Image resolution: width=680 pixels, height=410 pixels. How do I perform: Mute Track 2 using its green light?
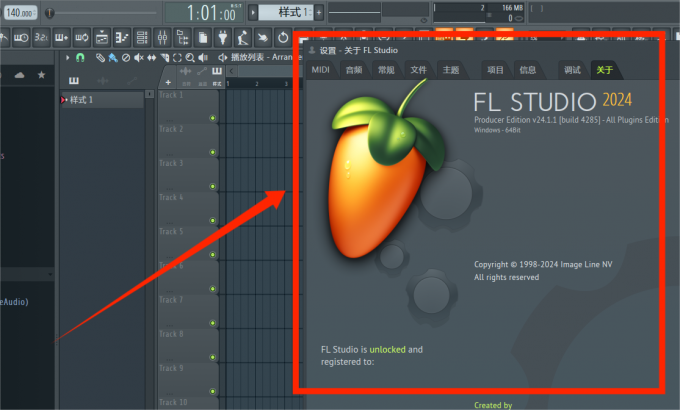pos(212,152)
